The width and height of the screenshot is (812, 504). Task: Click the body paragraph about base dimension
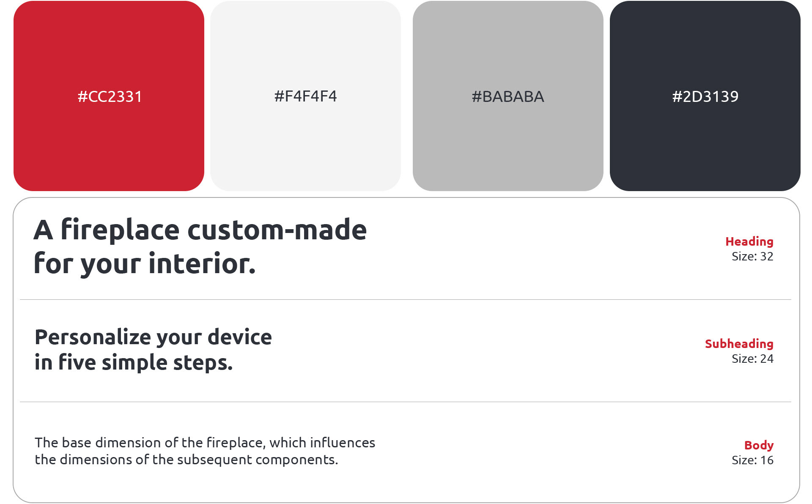pos(205,451)
